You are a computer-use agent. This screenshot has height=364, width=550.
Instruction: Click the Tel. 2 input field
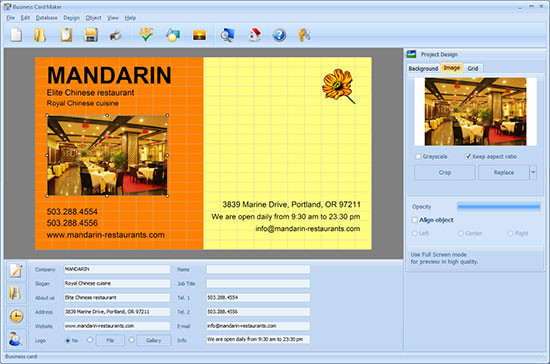pos(258,312)
